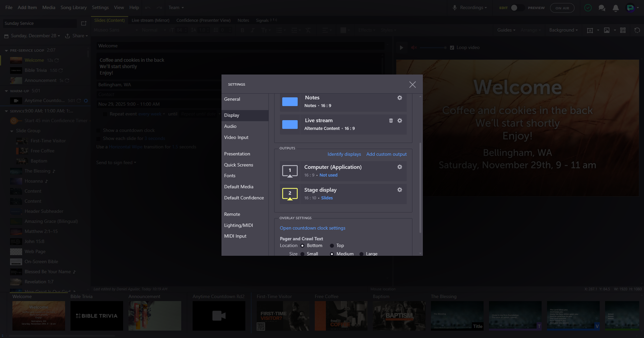Viewport: 644px width, 338px height.
Task: Open the Team dropdown
Action: coord(176,8)
